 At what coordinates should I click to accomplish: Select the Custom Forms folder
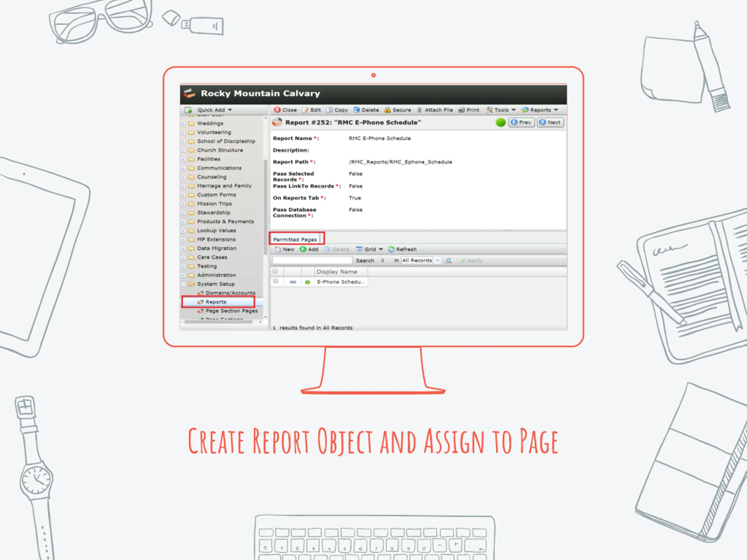pos(217,195)
